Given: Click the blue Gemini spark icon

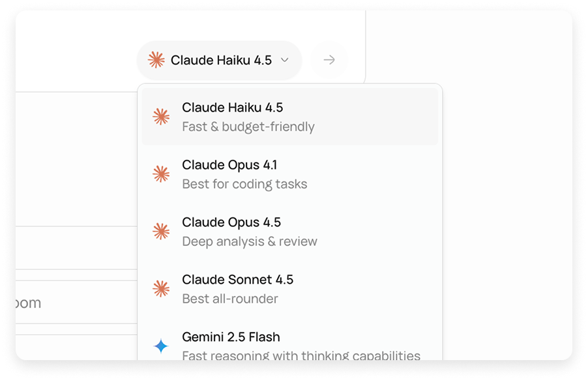Looking at the screenshot, I should [x=161, y=345].
